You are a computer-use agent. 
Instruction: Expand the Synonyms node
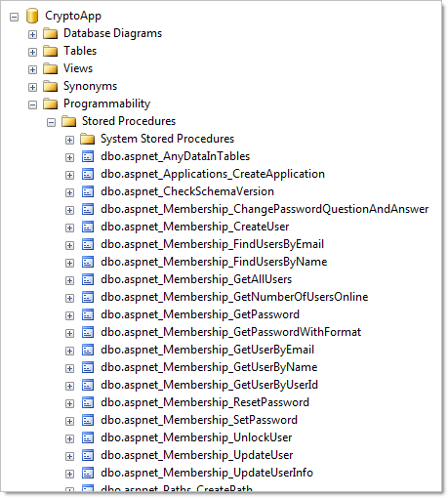point(32,87)
